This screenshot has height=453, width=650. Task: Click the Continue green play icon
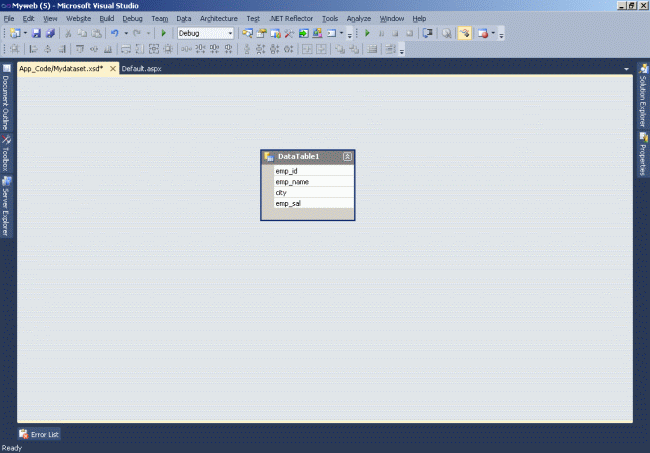point(367,33)
